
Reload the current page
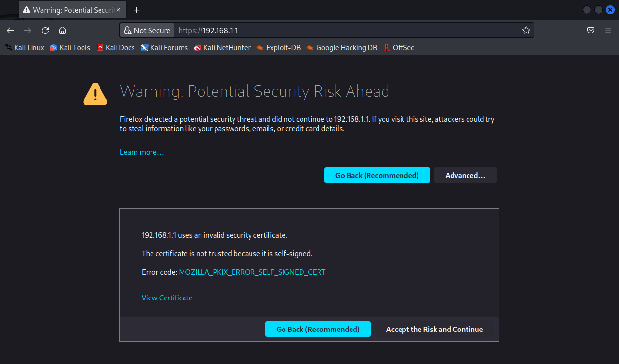(x=45, y=30)
